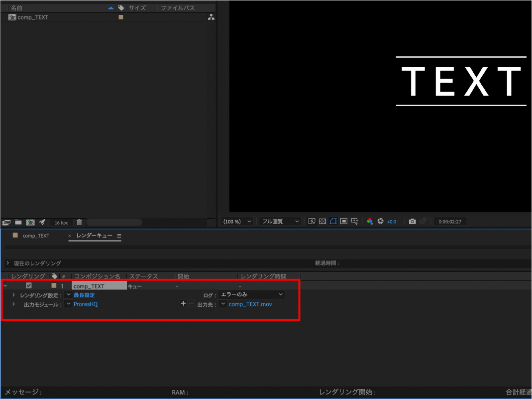This screenshot has height=399, width=532.
Task: Toggle Region of Interest
Action: pyautogui.click(x=344, y=221)
